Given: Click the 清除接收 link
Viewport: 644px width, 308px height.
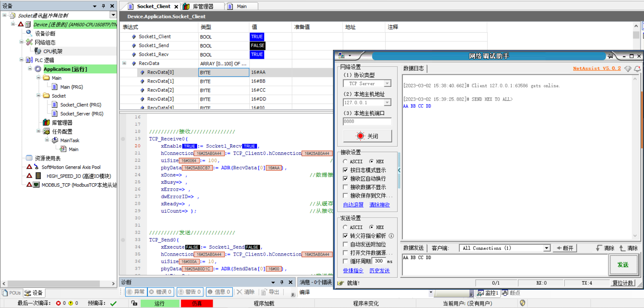Looking at the screenshot, I should point(380,205).
